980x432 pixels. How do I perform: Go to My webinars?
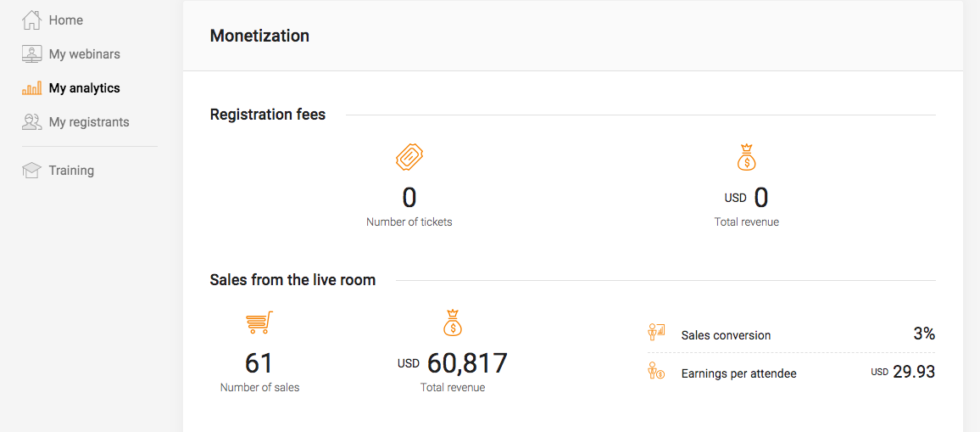(x=85, y=54)
